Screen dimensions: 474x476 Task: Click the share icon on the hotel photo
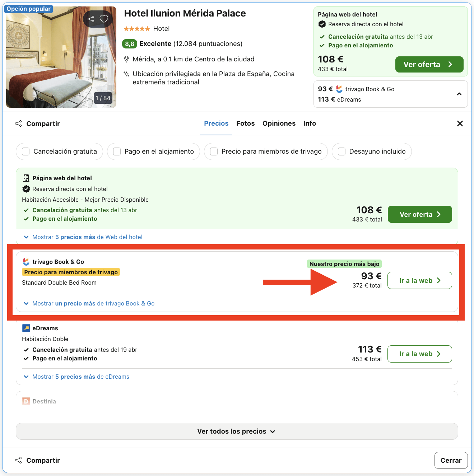pos(91,19)
